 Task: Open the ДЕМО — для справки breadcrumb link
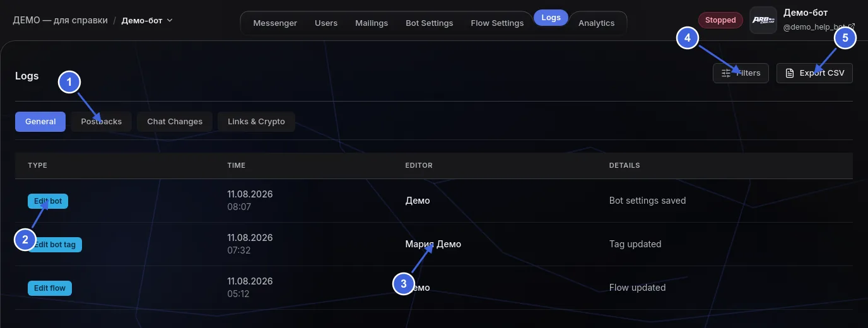tap(60, 20)
